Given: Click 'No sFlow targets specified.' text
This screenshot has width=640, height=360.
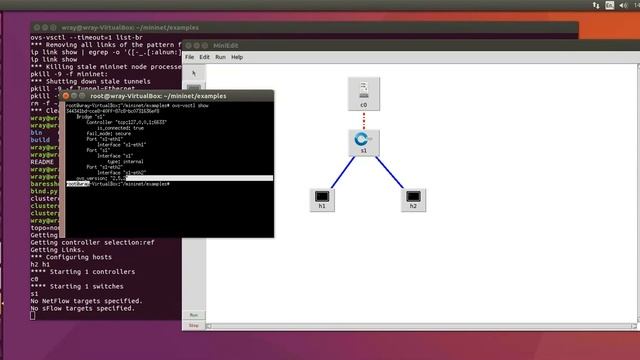Looking at the screenshot, I should point(82,308).
